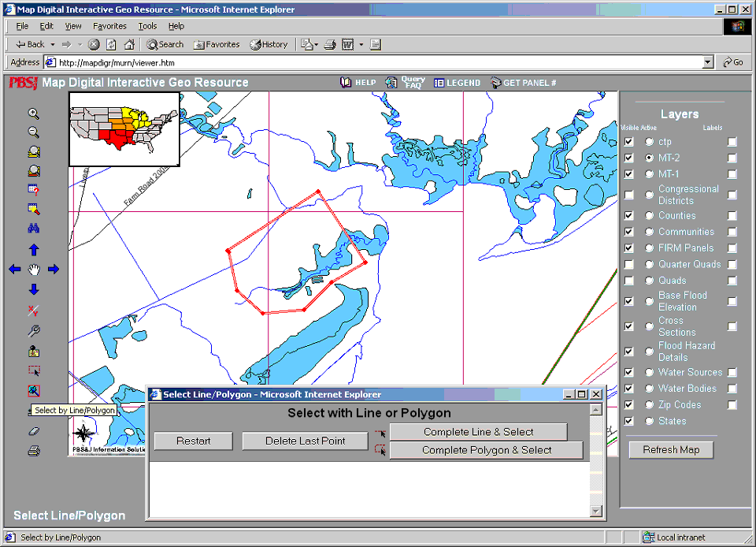Set Communities as the active layer
This screenshot has width=756, height=547.
click(649, 232)
